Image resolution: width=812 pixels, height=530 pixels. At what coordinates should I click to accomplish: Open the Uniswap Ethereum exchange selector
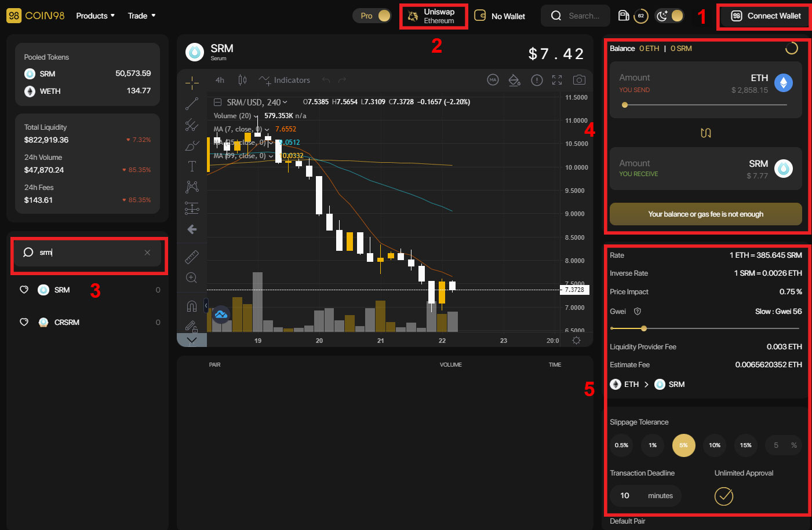point(434,16)
